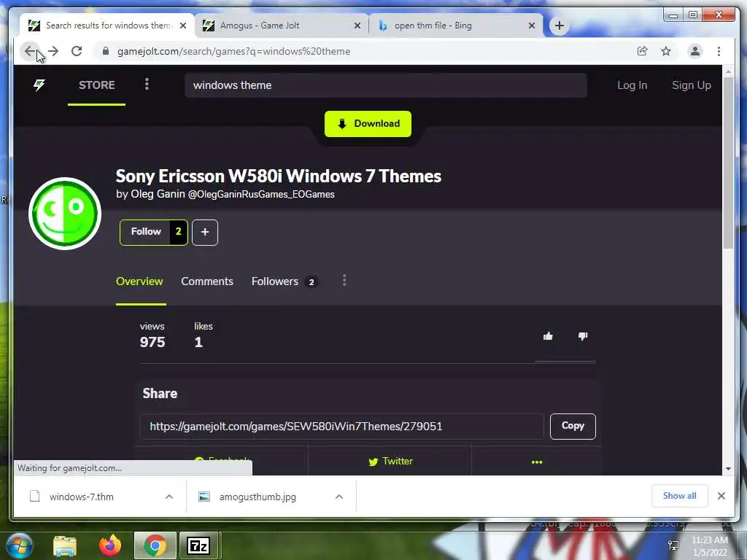Viewport: 747px width, 560px height.
Task: Click the thumbs down dislike icon
Action: (x=583, y=336)
